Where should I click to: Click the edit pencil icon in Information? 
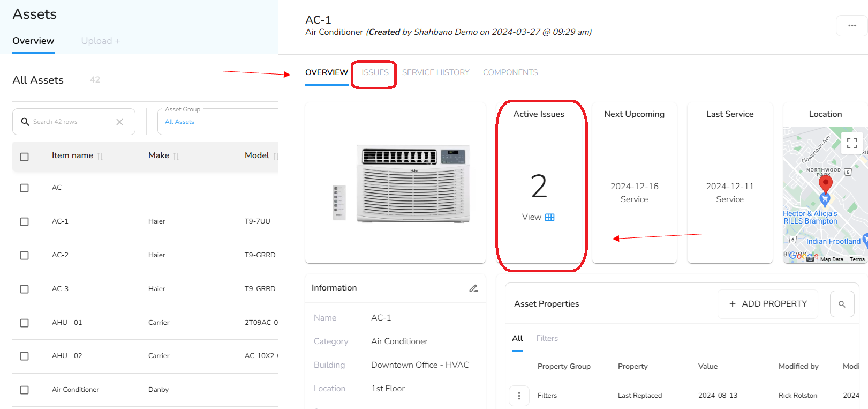coord(473,288)
